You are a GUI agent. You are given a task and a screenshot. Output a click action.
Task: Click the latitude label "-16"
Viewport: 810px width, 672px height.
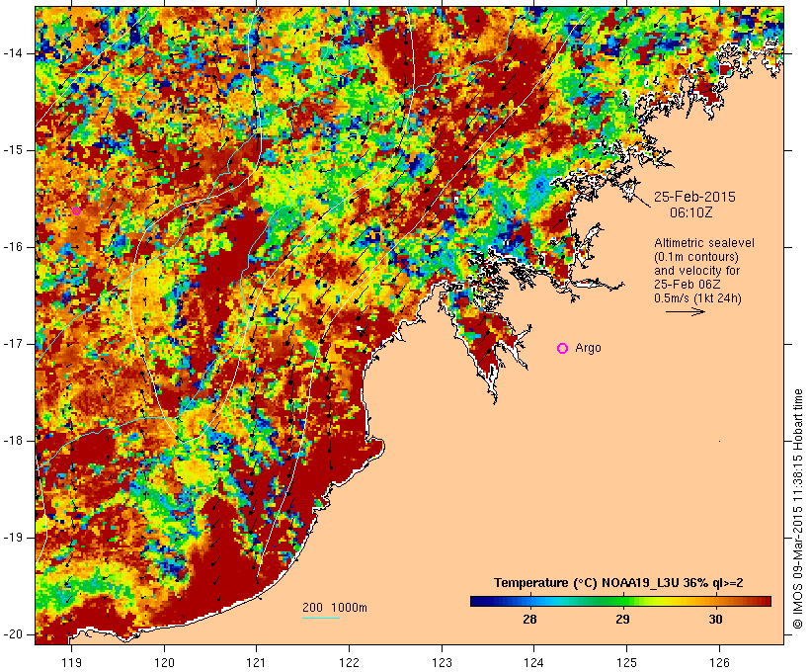(13, 247)
